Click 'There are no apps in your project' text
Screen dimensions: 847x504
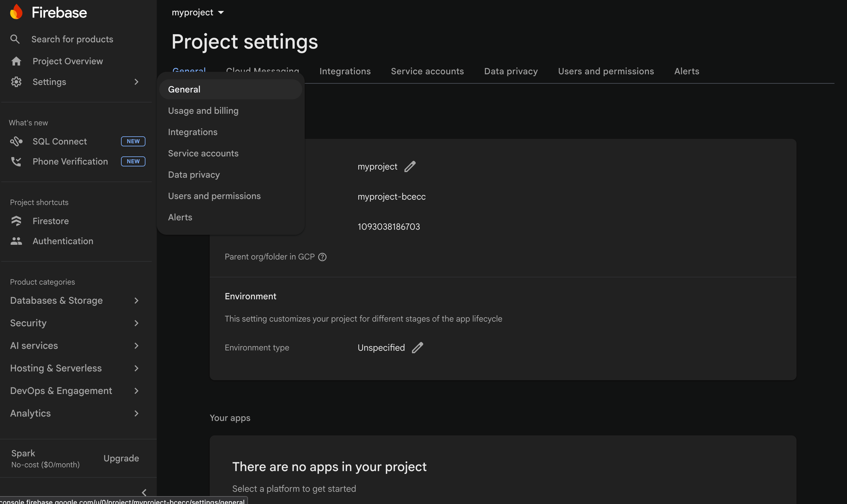pyautogui.click(x=329, y=467)
